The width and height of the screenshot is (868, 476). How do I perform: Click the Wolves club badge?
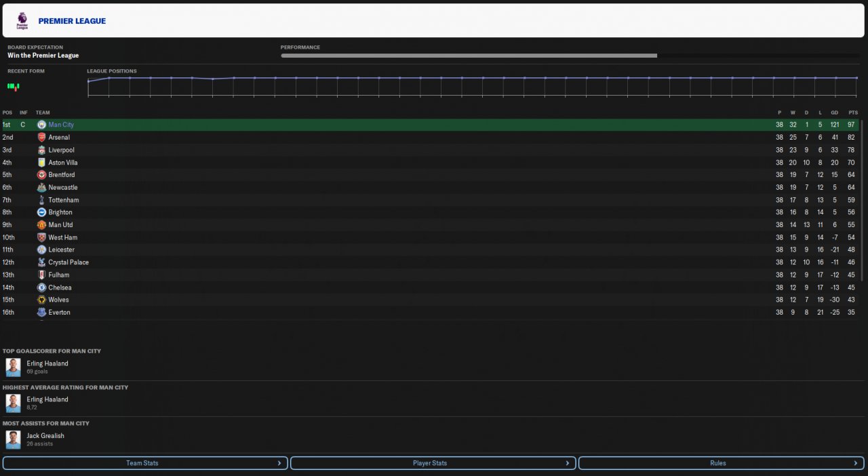[41, 300]
